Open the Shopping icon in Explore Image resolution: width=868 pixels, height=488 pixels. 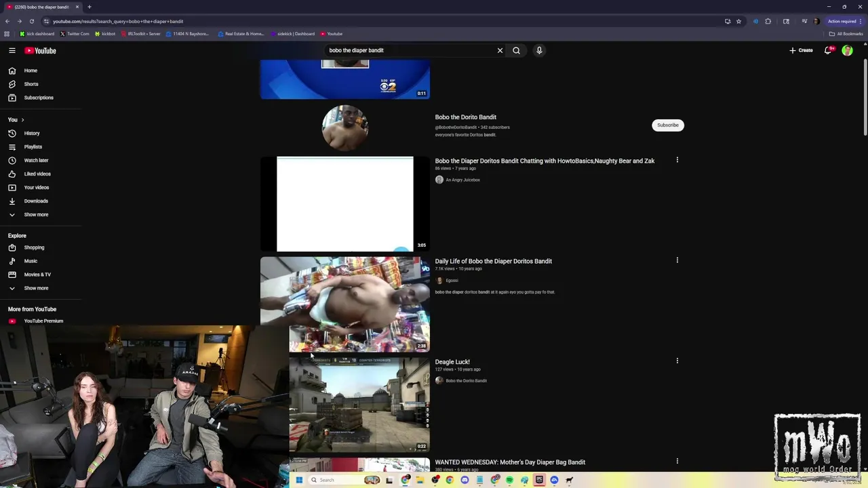12,247
